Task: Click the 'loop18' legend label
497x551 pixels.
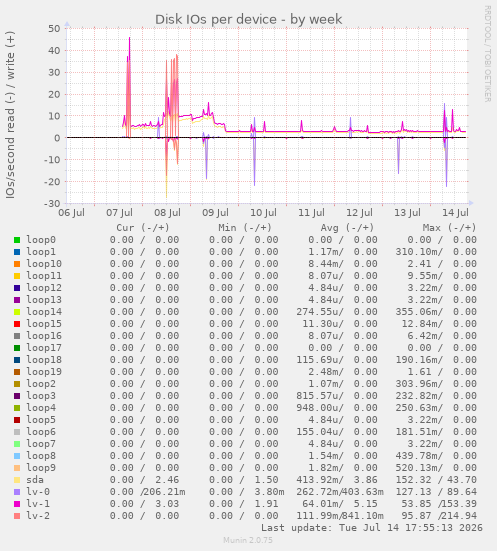Action: tap(44, 359)
